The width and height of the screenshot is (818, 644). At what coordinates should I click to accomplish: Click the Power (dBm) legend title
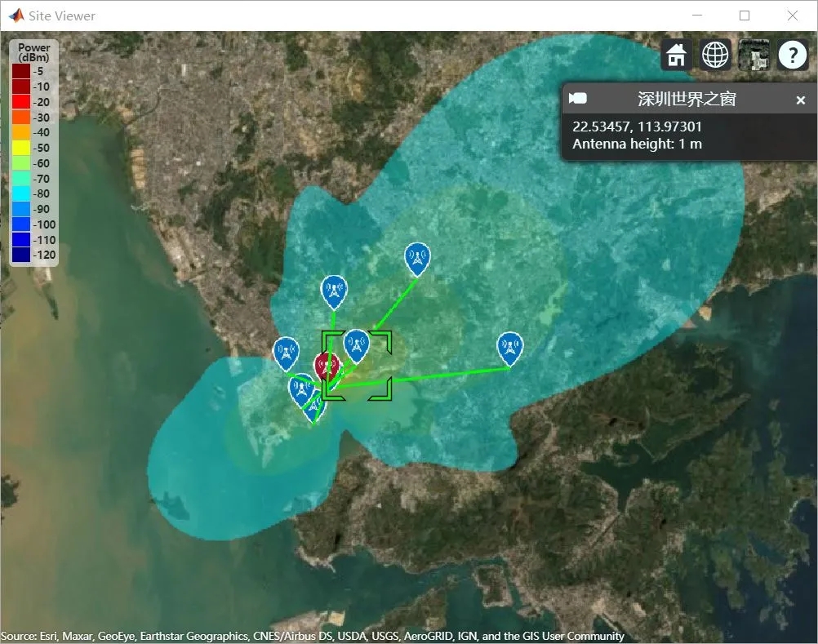click(34, 52)
